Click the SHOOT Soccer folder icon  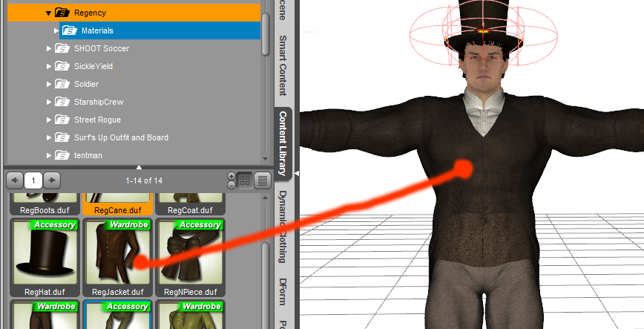62,48
